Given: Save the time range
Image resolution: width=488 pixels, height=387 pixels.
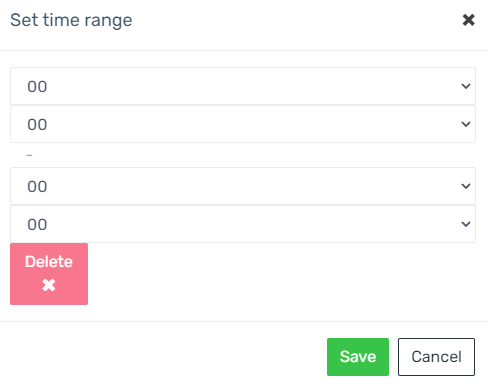Looking at the screenshot, I should pos(358,357).
